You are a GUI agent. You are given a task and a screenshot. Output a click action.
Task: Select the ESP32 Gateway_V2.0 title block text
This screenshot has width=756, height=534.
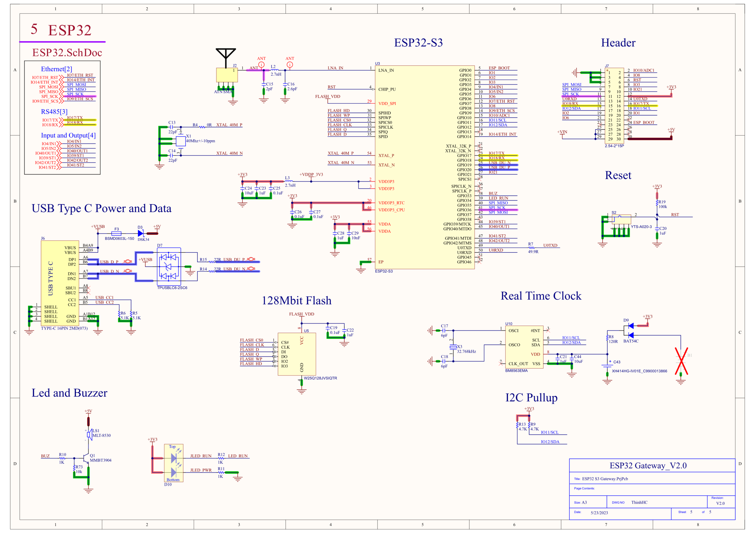click(x=648, y=465)
